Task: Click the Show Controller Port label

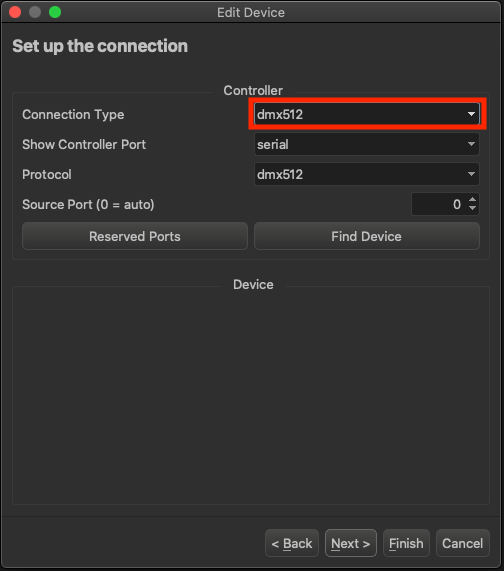Action: [x=84, y=144]
